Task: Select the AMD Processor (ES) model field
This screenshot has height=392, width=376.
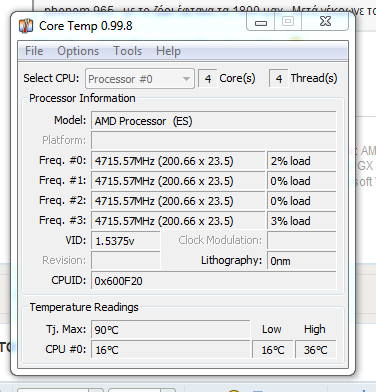Action: click(x=214, y=121)
